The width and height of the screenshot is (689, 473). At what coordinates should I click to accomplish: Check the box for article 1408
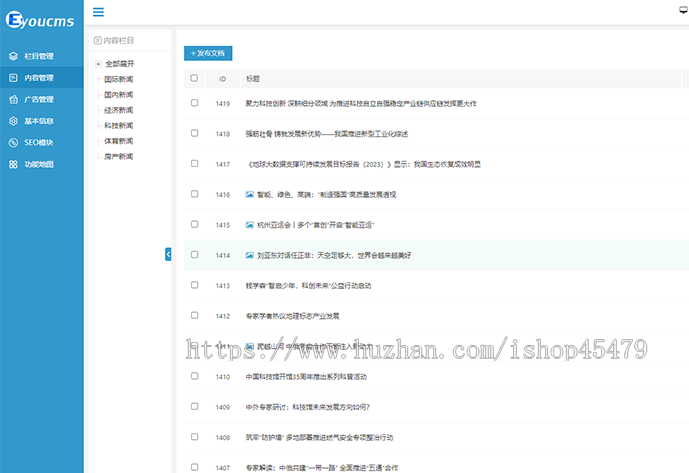pyautogui.click(x=194, y=436)
